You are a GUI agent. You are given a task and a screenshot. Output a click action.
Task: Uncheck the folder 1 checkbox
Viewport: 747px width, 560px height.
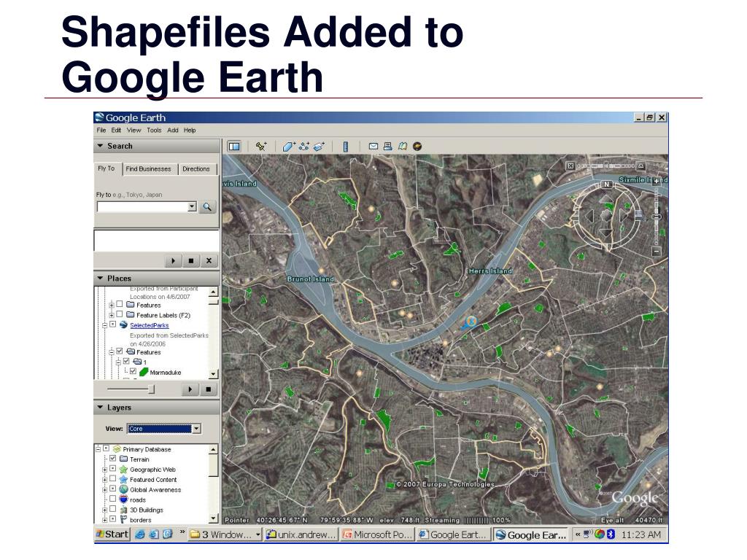(126, 362)
